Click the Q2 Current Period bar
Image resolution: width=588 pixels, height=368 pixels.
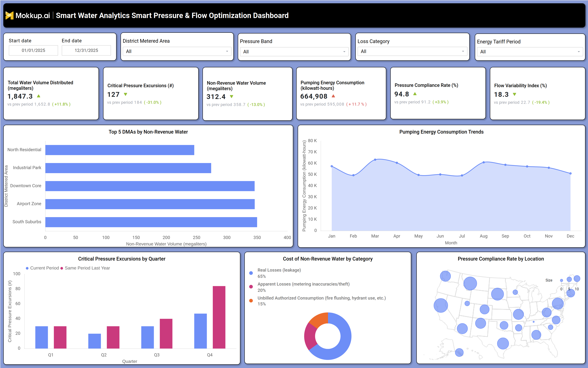pos(94,341)
